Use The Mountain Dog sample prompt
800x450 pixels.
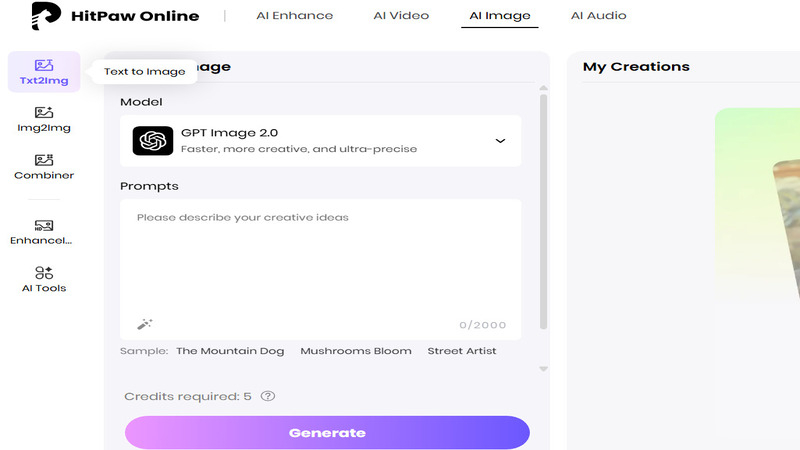click(230, 351)
